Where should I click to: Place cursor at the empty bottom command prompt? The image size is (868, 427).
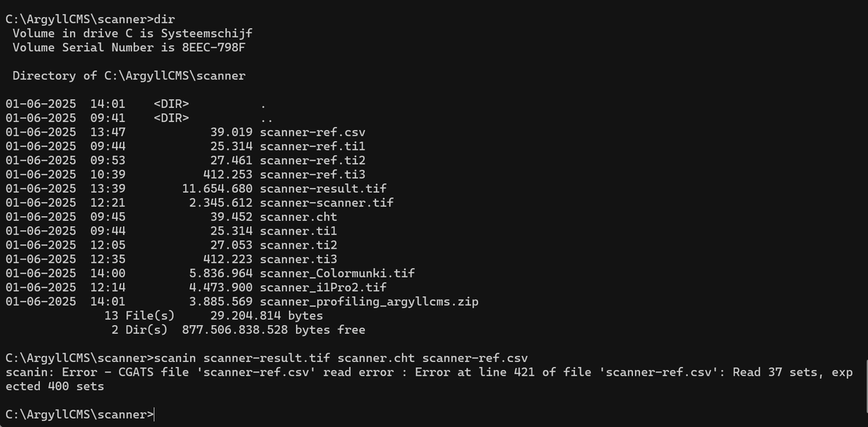pos(155,415)
